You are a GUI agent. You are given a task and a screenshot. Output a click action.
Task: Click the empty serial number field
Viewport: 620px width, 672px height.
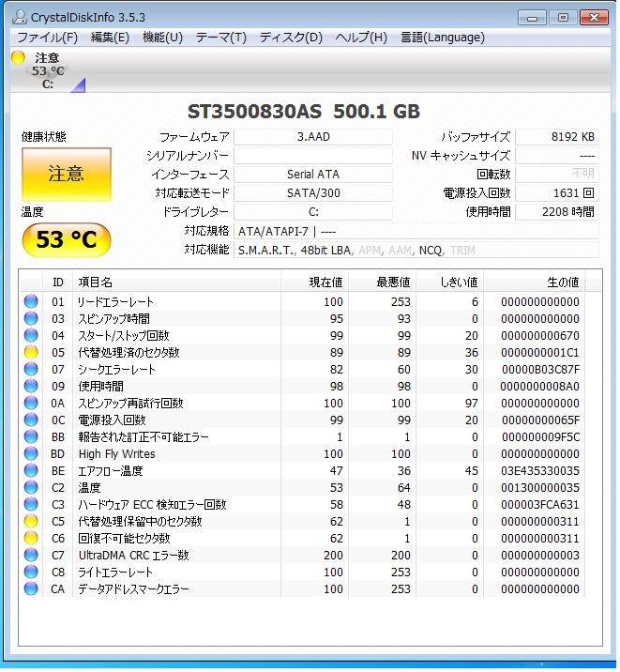point(313,156)
